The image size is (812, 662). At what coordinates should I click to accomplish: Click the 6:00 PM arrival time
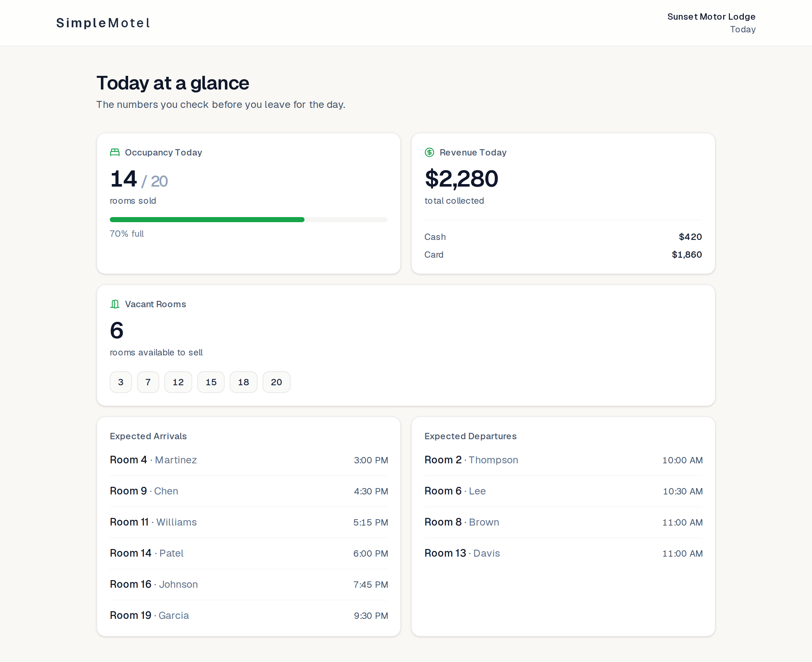click(x=370, y=554)
